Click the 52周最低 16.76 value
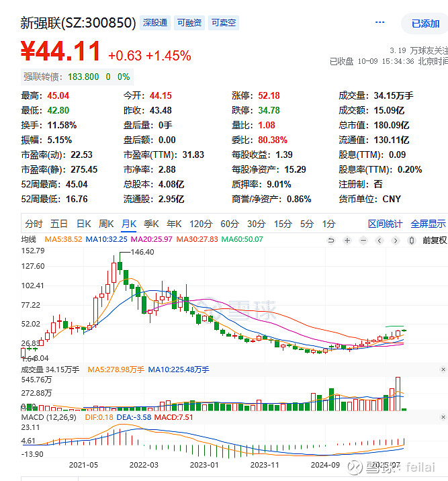The image size is (448, 481). pyautogui.click(x=77, y=199)
